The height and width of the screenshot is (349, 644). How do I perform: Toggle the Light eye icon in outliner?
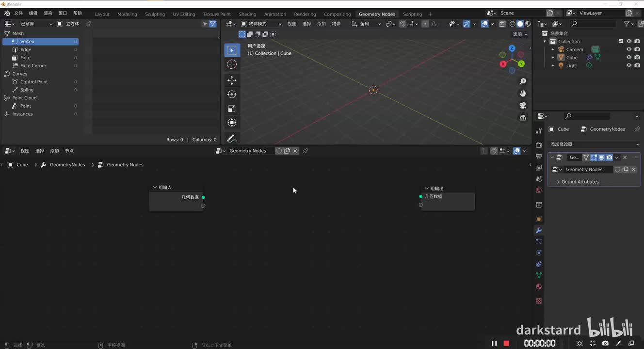pyautogui.click(x=629, y=65)
